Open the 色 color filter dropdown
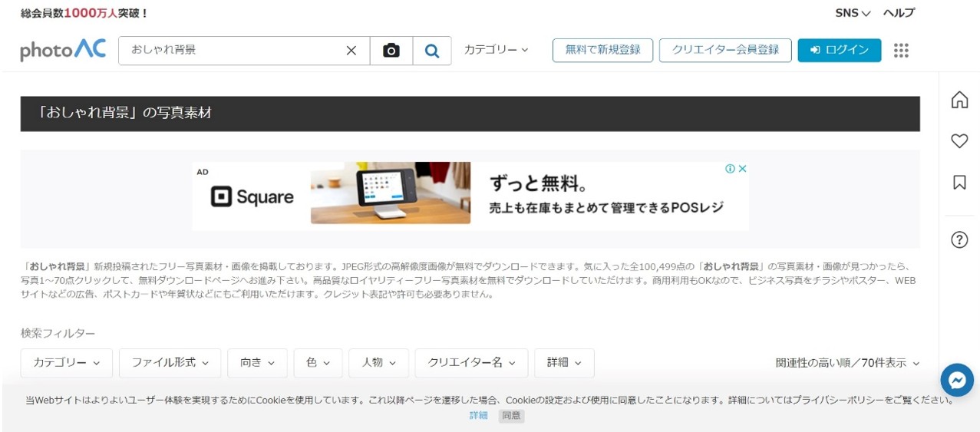 click(x=318, y=363)
